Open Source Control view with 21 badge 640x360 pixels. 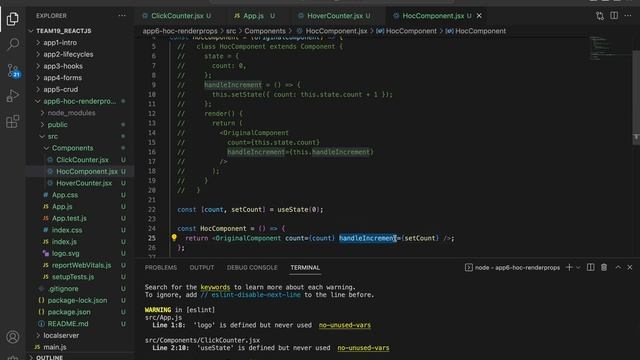pyautogui.click(x=13, y=70)
